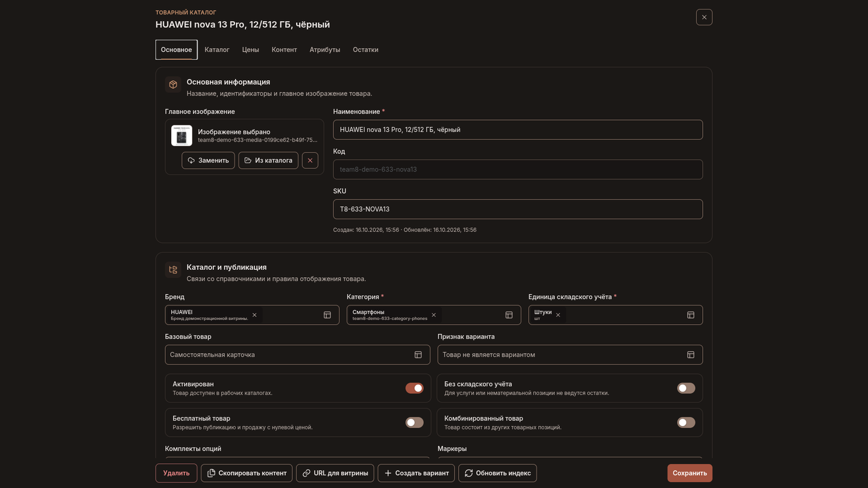The width and height of the screenshot is (868, 488).
Task: Save changes with Сохранить button
Action: point(690,473)
